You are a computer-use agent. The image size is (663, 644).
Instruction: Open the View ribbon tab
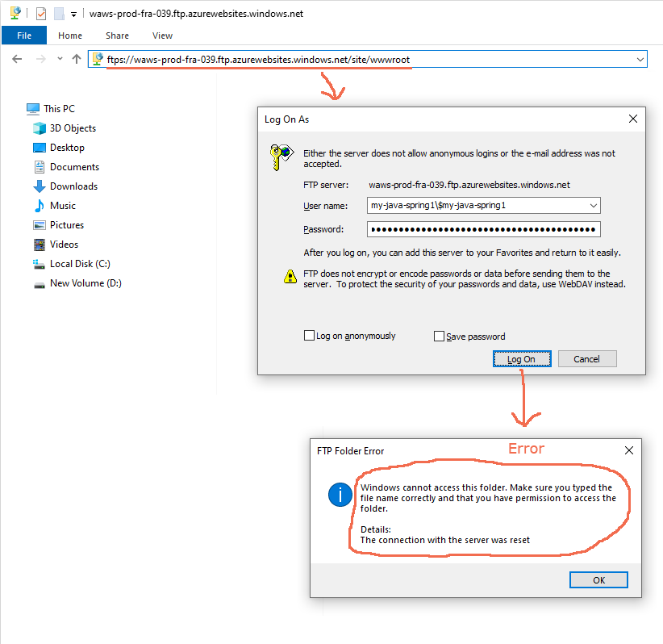click(x=162, y=36)
